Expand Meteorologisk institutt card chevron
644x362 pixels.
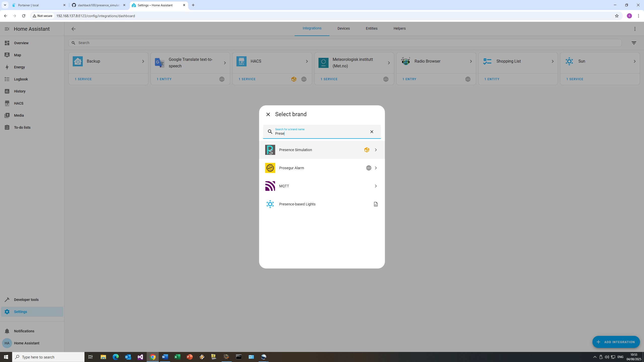389,63
